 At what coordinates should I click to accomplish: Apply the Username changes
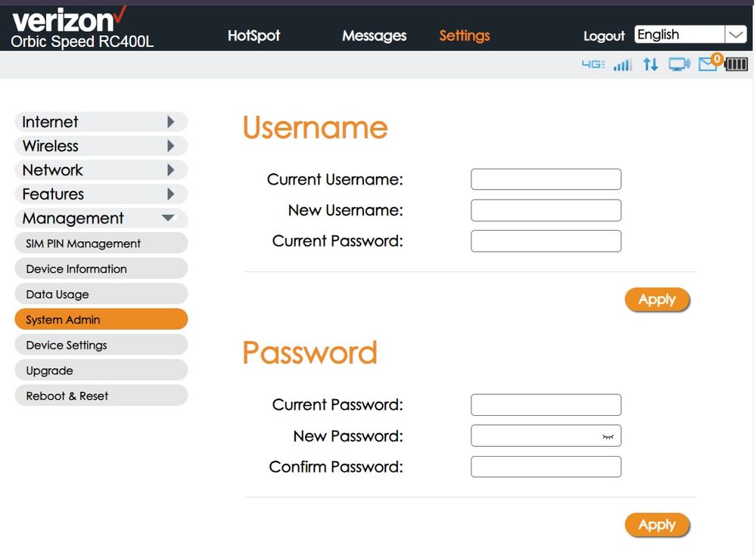pos(657,299)
